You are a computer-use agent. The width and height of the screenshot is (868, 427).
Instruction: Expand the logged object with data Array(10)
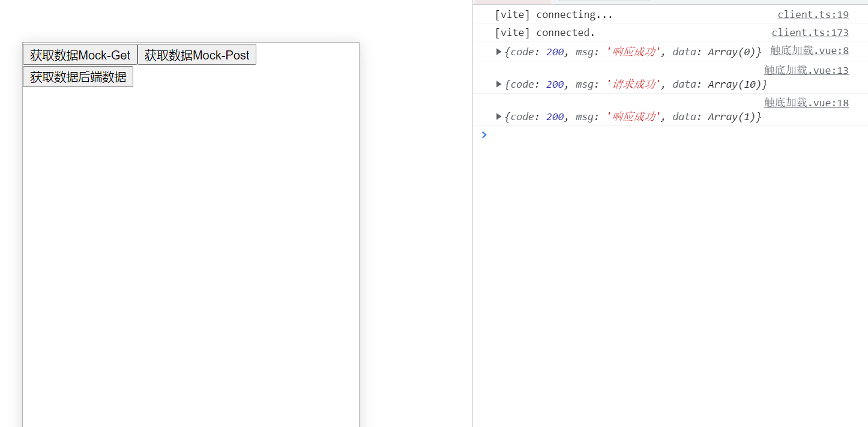pyautogui.click(x=499, y=84)
